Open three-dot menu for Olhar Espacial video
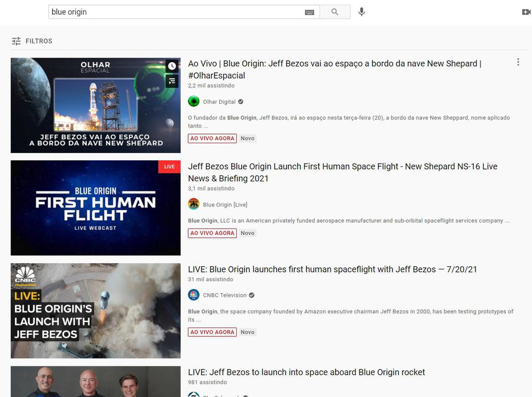This screenshot has height=397, width=532. coord(518,62)
